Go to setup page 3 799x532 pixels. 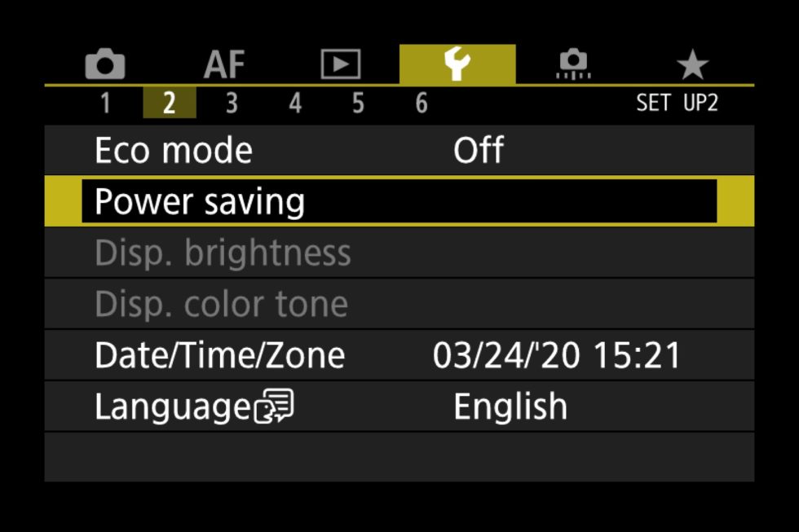pyautogui.click(x=232, y=103)
